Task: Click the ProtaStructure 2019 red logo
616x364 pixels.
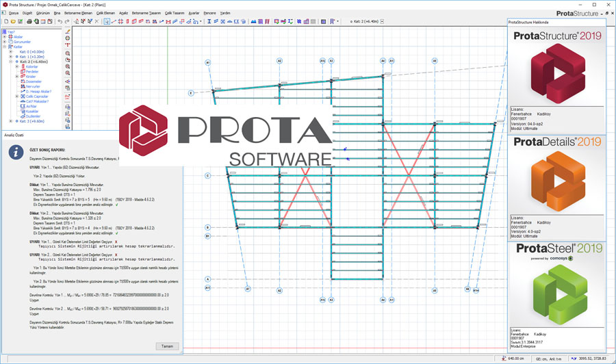Action: coord(558,73)
